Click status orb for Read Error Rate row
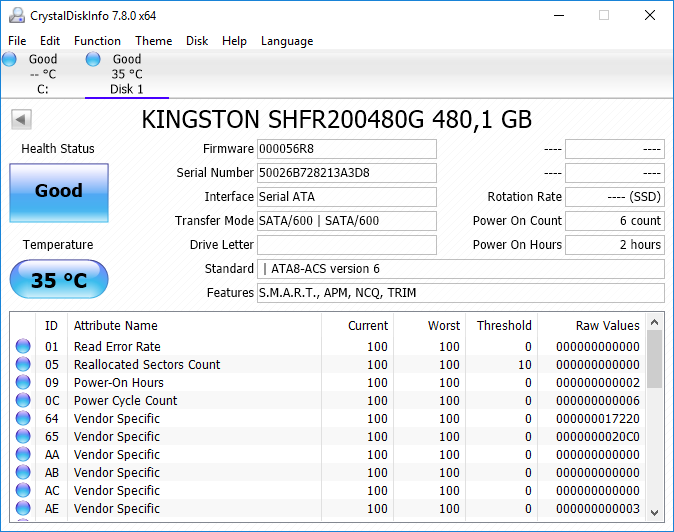The height and width of the screenshot is (532, 674). 23,346
